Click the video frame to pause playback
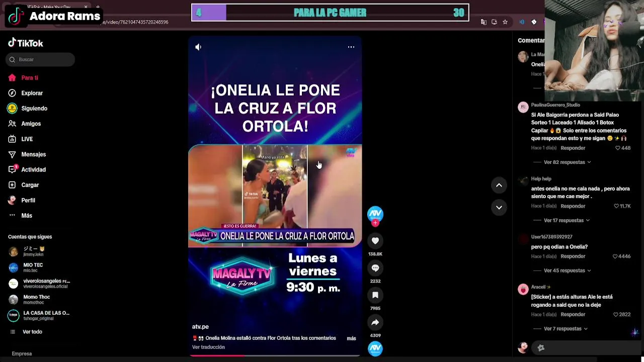 point(275,195)
